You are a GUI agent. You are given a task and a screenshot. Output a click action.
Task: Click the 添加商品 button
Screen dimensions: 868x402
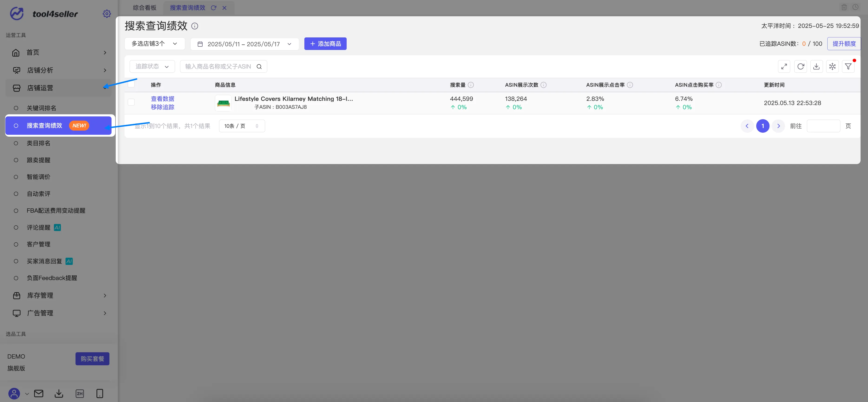(325, 44)
